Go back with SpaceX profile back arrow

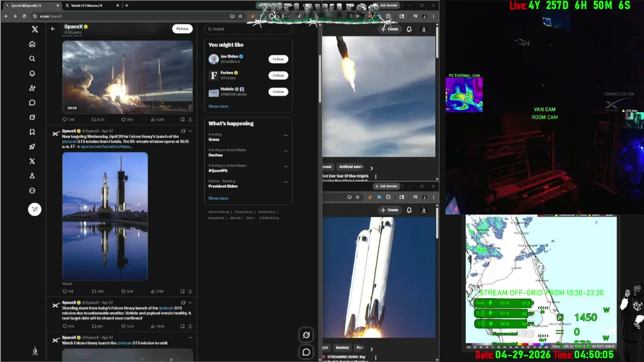[53, 29]
